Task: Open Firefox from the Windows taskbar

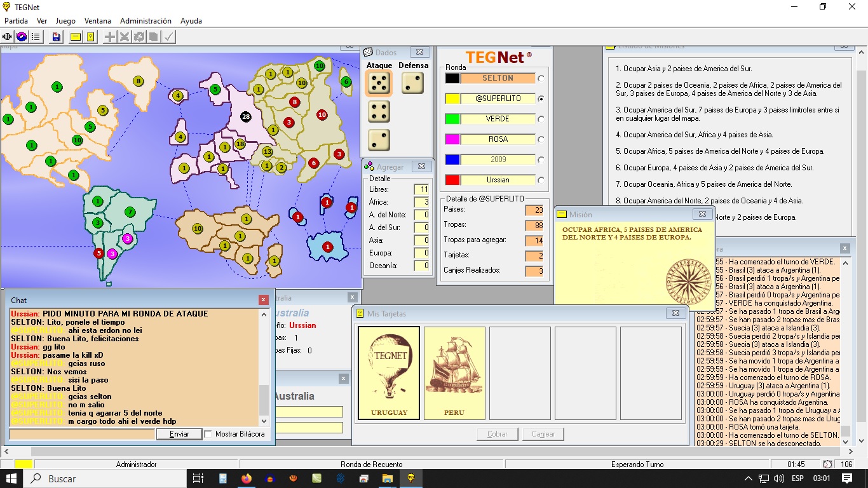Action: pos(247,478)
